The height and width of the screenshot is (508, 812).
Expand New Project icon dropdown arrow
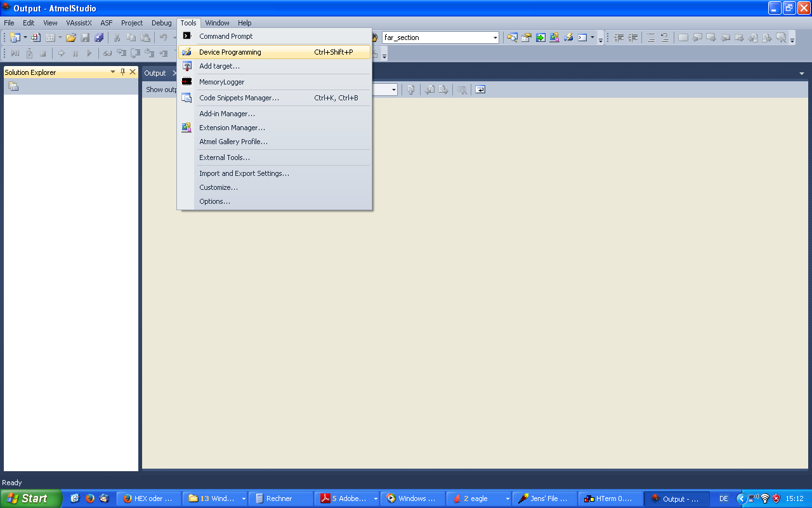[x=25, y=37]
